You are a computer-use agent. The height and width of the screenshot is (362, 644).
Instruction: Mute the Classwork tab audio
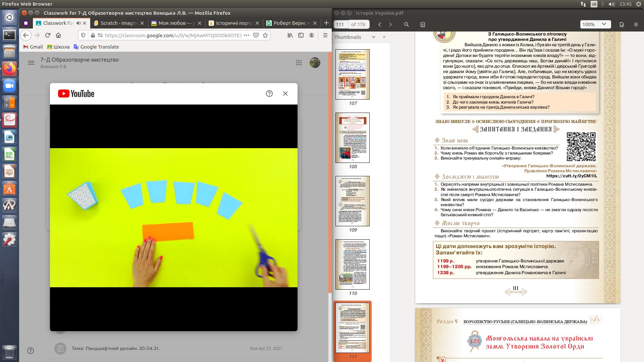(x=78, y=23)
